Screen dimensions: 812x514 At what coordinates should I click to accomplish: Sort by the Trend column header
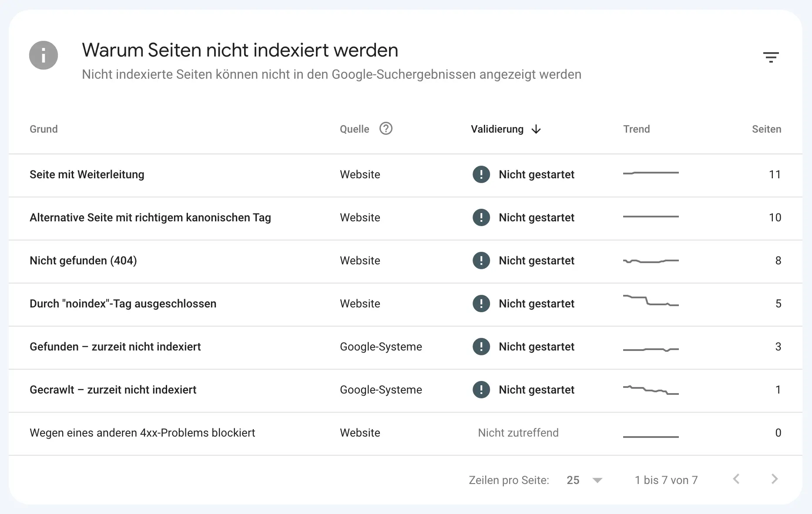click(636, 129)
